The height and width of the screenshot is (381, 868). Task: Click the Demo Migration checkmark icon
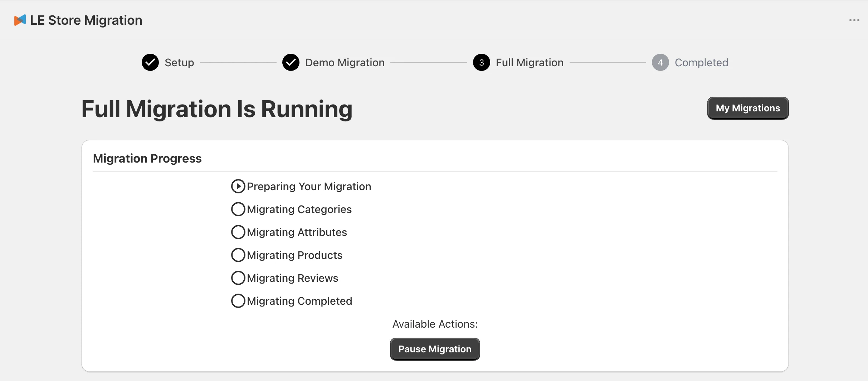click(291, 62)
